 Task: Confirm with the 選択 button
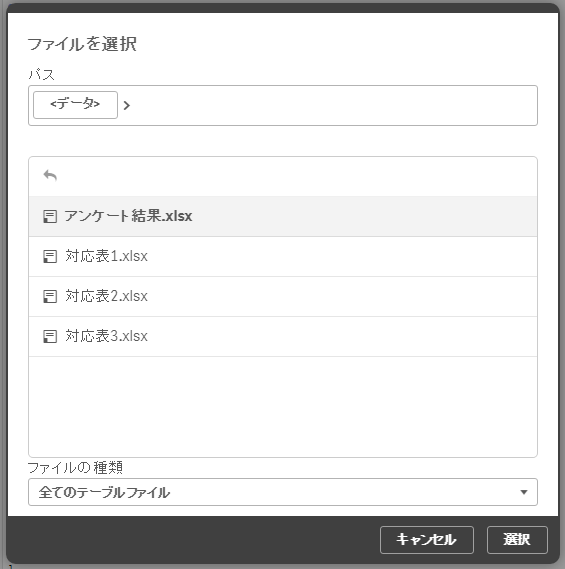point(517,540)
